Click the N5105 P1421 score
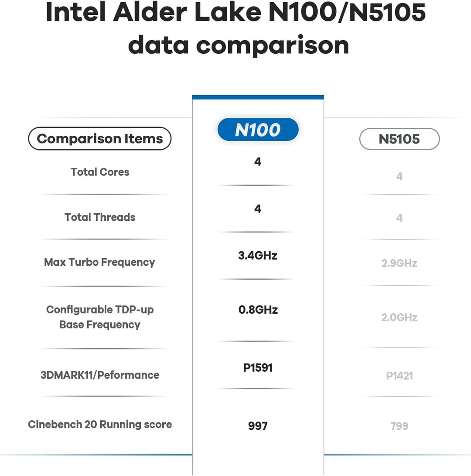Screen dimensions: 471x476 pyautogui.click(x=399, y=376)
